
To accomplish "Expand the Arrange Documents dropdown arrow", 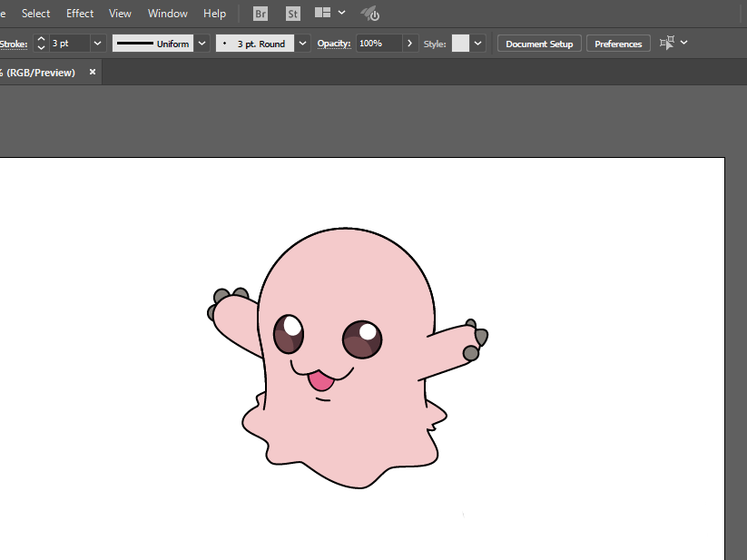I will [341, 13].
